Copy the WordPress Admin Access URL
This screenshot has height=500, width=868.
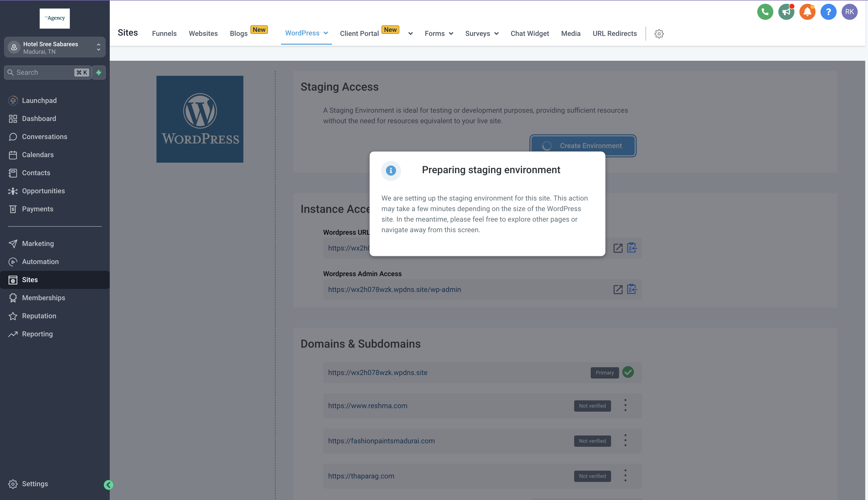tap(632, 289)
